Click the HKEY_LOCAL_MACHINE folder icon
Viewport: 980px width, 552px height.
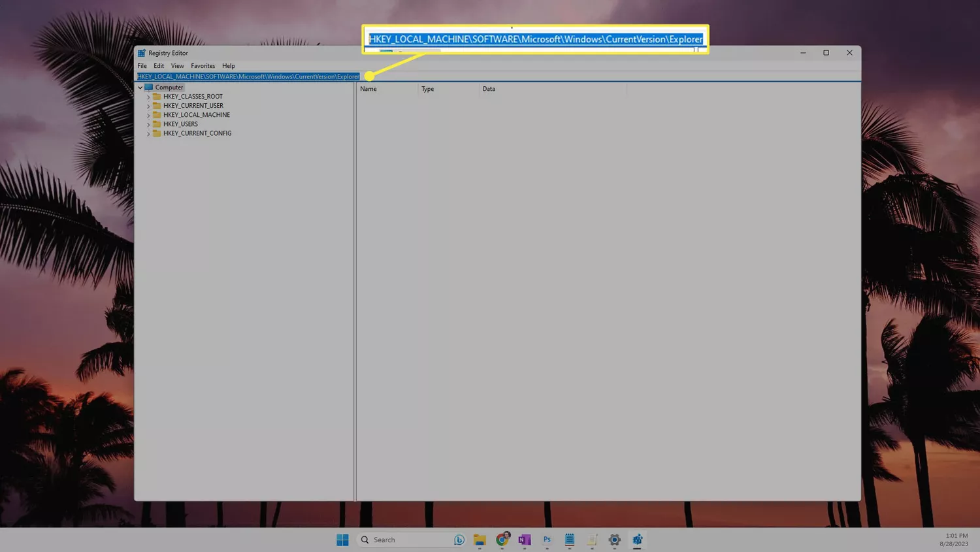[157, 115]
